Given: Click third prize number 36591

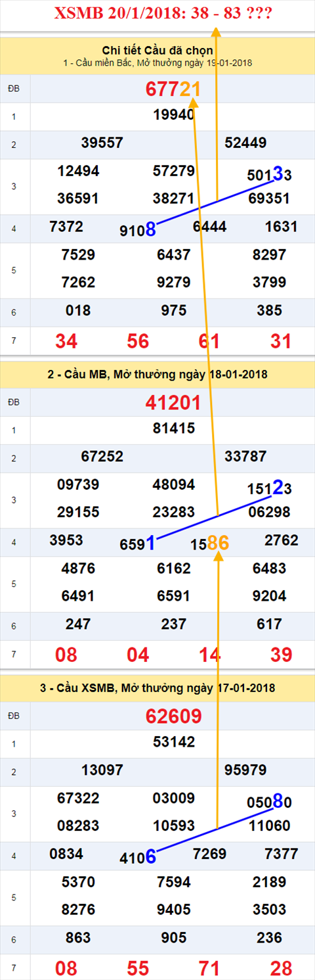Looking at the screenshot, I should 78,198.
